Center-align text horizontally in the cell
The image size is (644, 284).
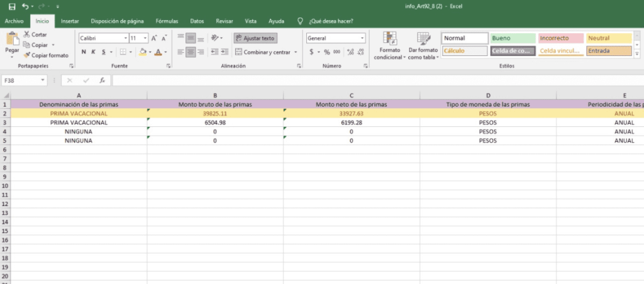(x=191, y=52)
